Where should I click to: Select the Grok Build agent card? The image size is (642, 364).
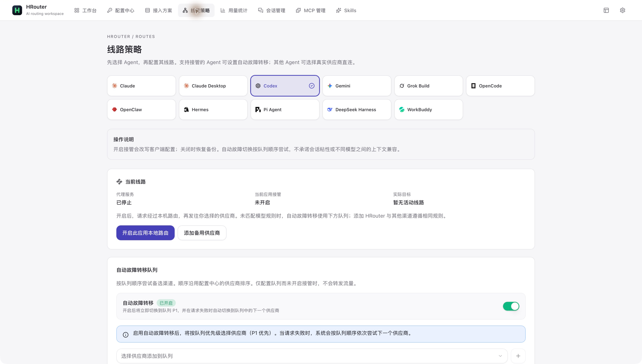429,86
